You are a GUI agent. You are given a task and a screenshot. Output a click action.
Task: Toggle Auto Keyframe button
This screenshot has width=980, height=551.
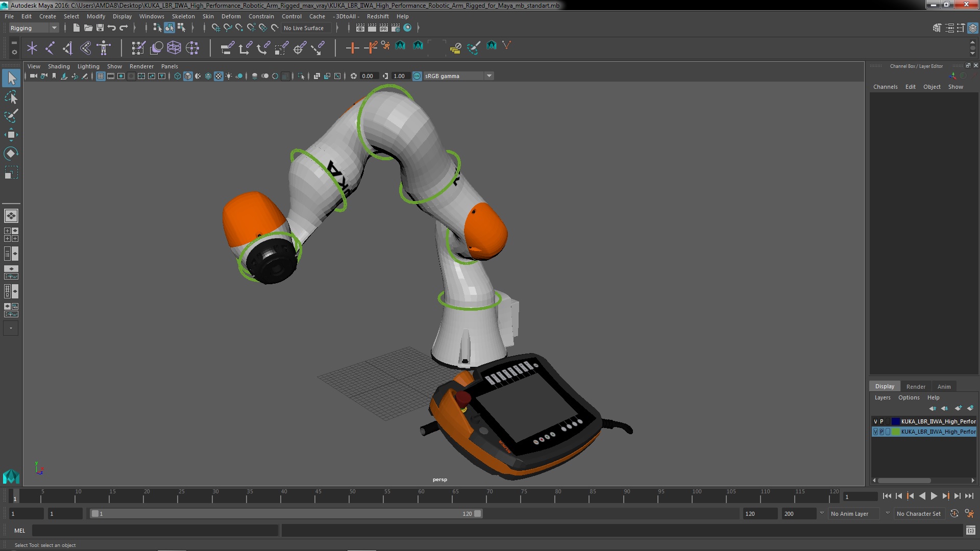click(x=954, y=514)
